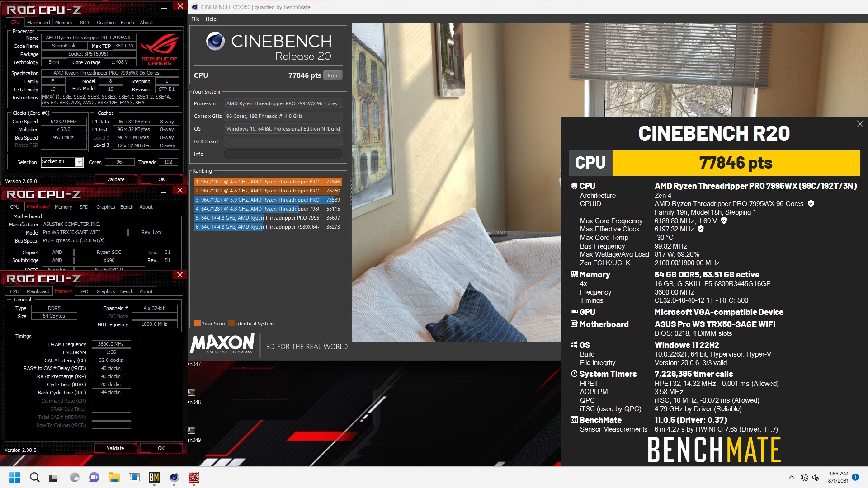Viewport: 868px width, 488px height.
Task: Click the blue window app taskbar icon
Action: [134, 477]
